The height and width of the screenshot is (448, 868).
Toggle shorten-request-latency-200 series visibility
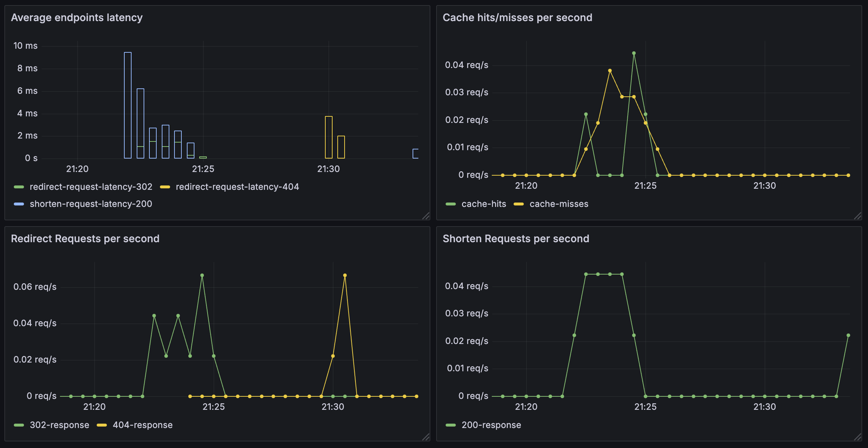coord(91,204)
